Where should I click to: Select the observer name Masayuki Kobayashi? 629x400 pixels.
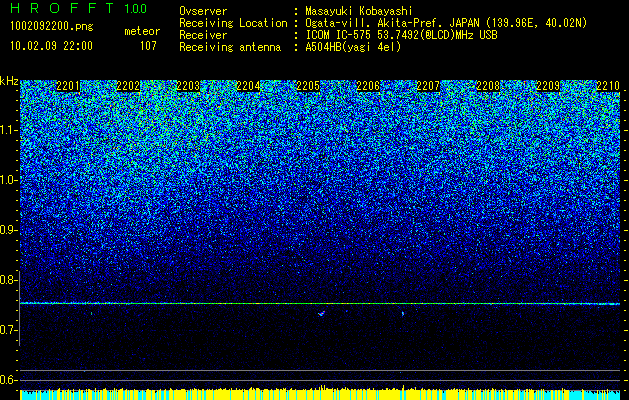coord(359,11)
